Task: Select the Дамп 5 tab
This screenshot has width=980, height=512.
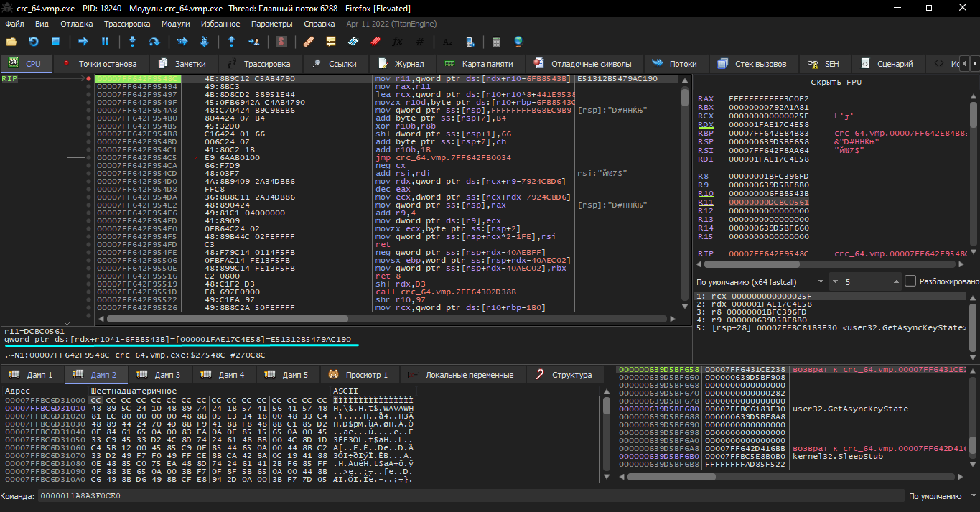Action: coord(287,375)
